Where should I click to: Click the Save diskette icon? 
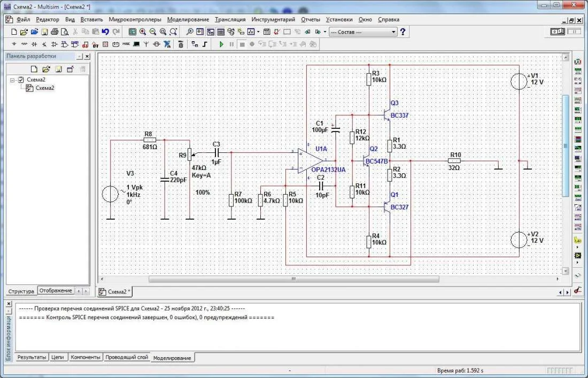[x=45, y=32]
